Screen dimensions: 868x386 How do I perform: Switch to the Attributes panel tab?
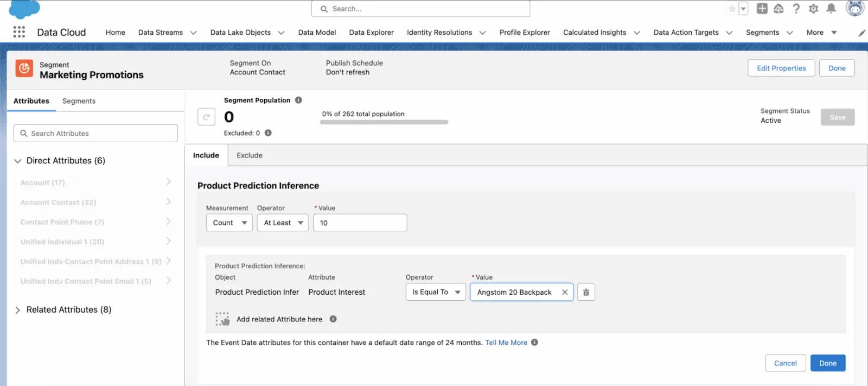pos(31,101)
